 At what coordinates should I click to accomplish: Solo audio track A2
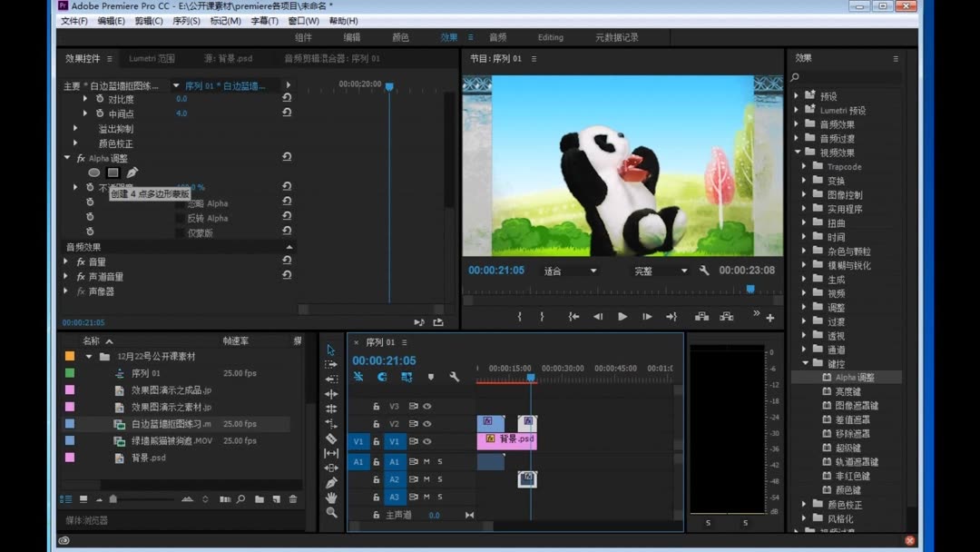click(x=440, y=478)
